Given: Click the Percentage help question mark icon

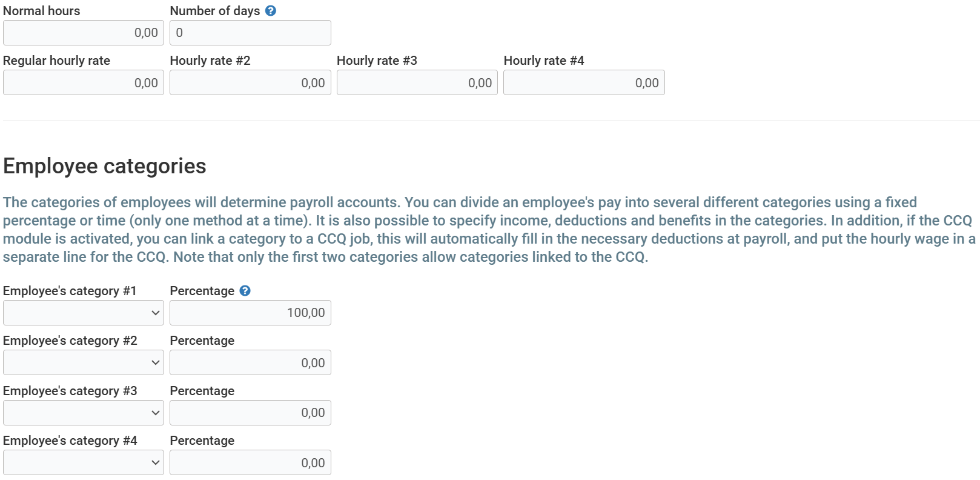Looking at the screenshot, I should tap(245, 291).
